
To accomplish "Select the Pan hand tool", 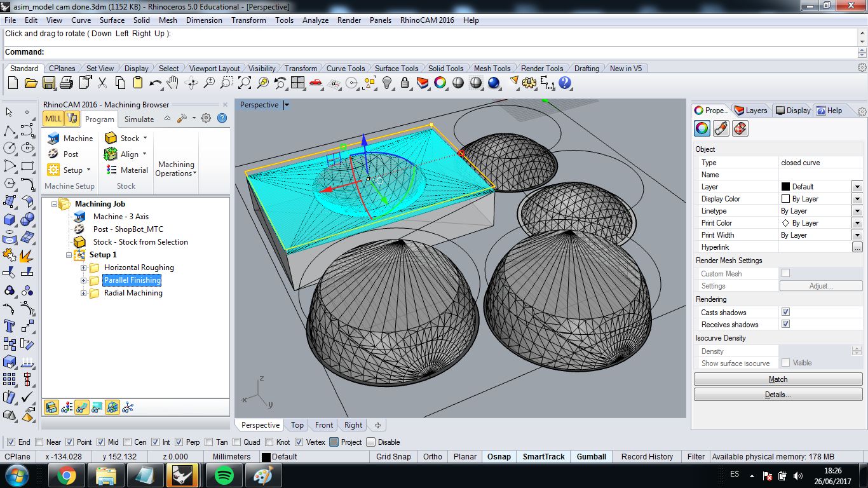I will (173, 83).
